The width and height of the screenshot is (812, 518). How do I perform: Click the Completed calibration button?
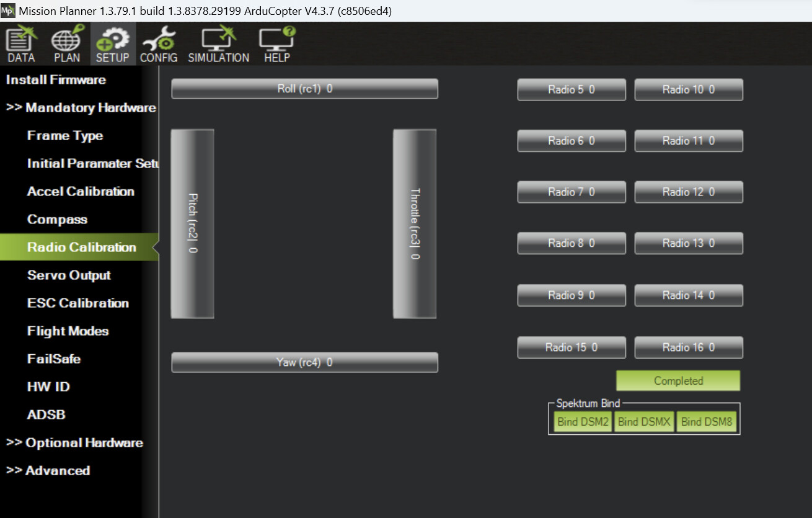(x=678, y=381)
